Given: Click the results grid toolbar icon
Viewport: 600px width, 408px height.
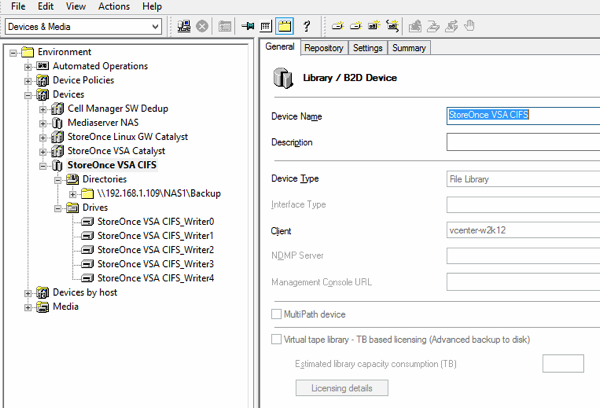Looking at the screenshot, I should coord(266,26).
